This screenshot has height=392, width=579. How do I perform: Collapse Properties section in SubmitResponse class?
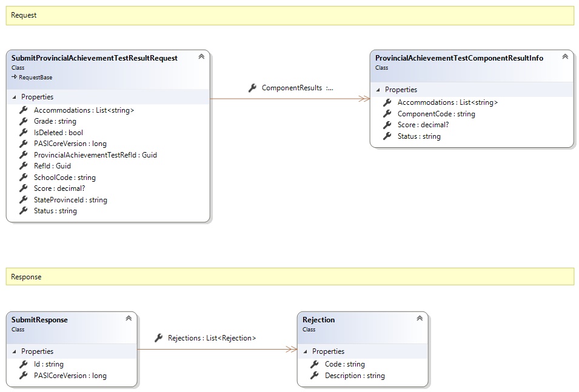click(x=15, y=352)
